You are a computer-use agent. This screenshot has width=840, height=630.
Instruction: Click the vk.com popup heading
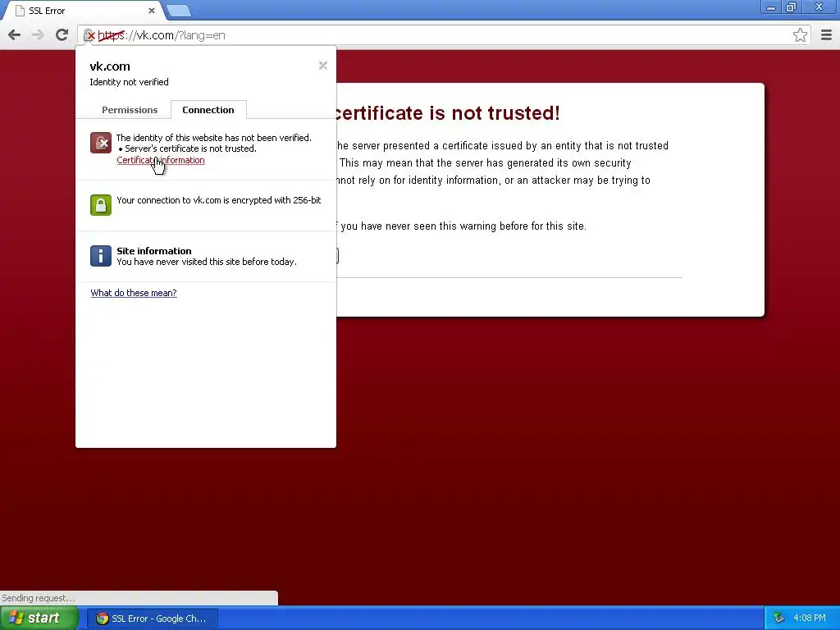pyautogui.click(x=110, y=66)
